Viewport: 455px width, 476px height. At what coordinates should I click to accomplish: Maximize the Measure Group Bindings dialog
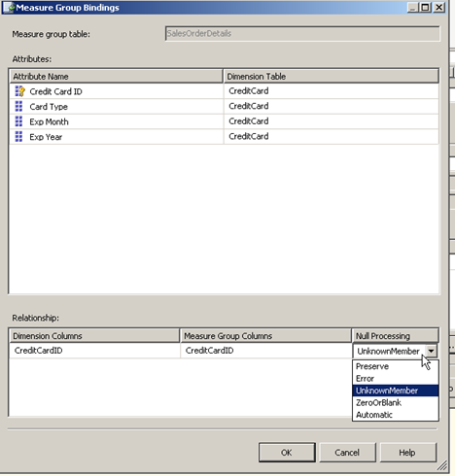click(x=425, y=7)
